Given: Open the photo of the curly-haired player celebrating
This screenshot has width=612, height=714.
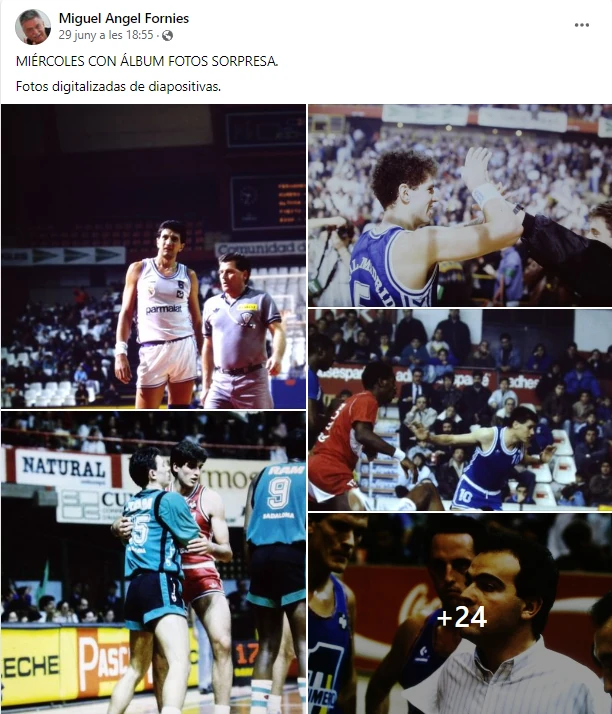Looking at the screenshot, I should (x=460, y=205).
